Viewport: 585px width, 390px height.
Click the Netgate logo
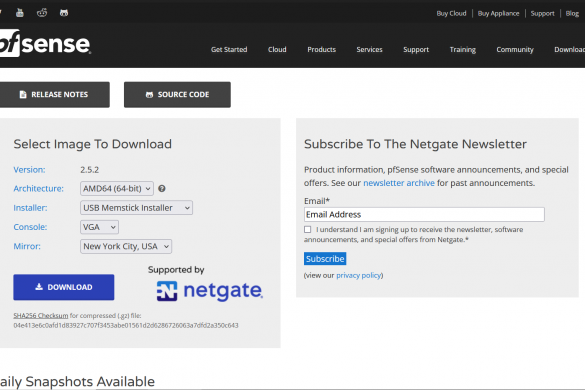click(210, 291)
